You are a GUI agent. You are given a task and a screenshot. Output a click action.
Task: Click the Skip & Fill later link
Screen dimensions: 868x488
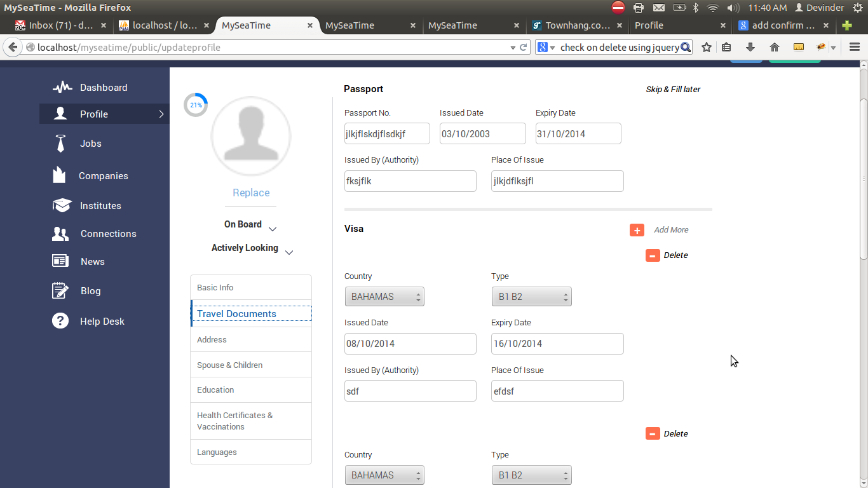[x=673, y=90]
